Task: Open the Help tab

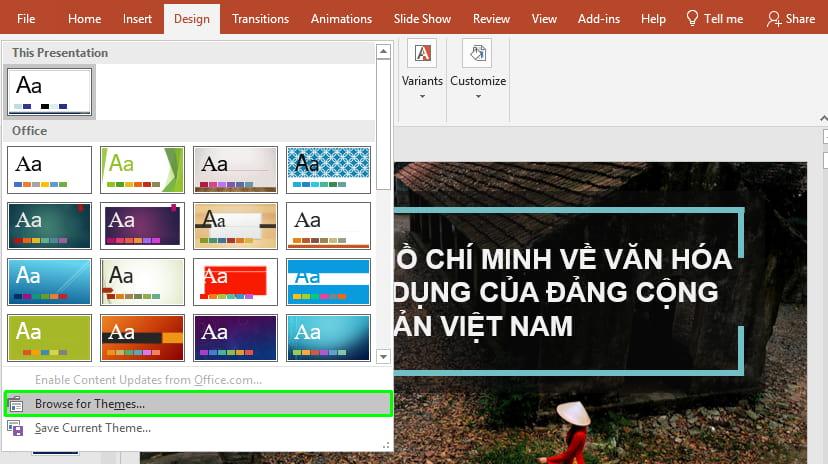Action: (x=653, y=19)
